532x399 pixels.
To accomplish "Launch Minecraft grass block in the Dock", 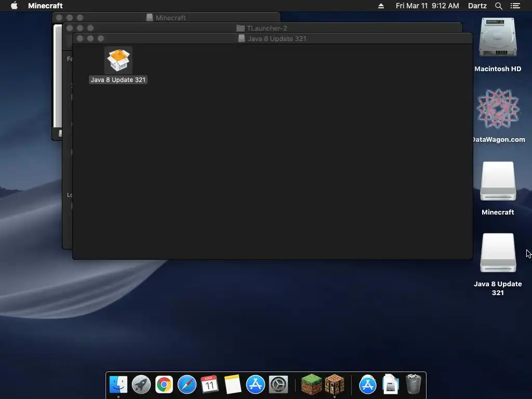I will point(312,384).
